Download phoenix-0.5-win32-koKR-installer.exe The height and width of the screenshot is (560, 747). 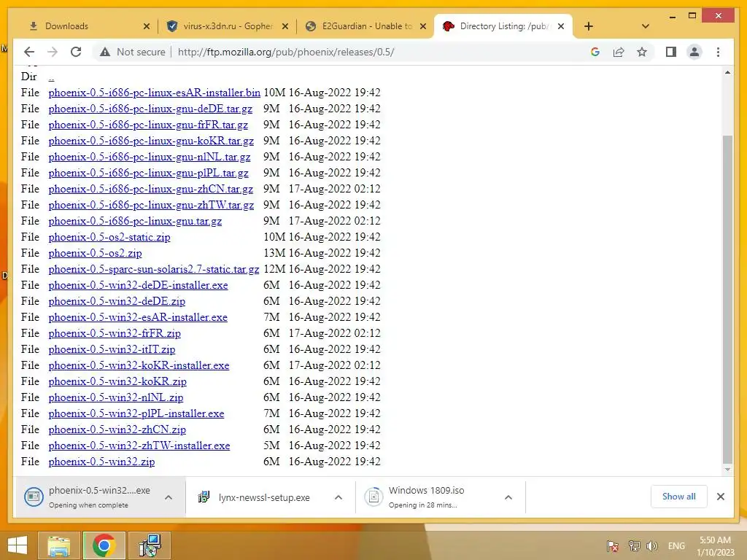(x=139, y=366)
